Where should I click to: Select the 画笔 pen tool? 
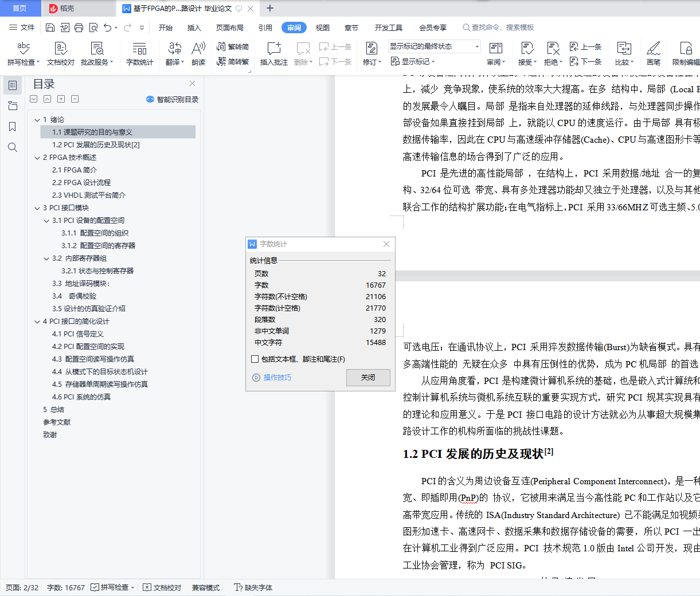(654, 54)
